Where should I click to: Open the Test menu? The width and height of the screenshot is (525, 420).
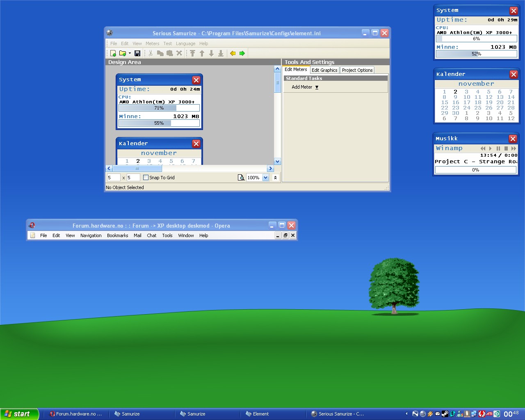168,43
